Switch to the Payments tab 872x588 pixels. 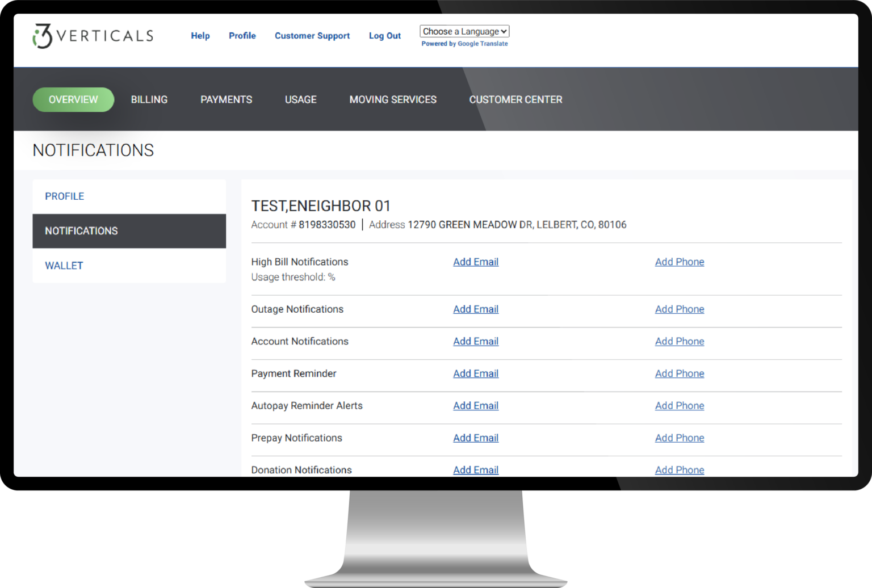coord(226,99)
